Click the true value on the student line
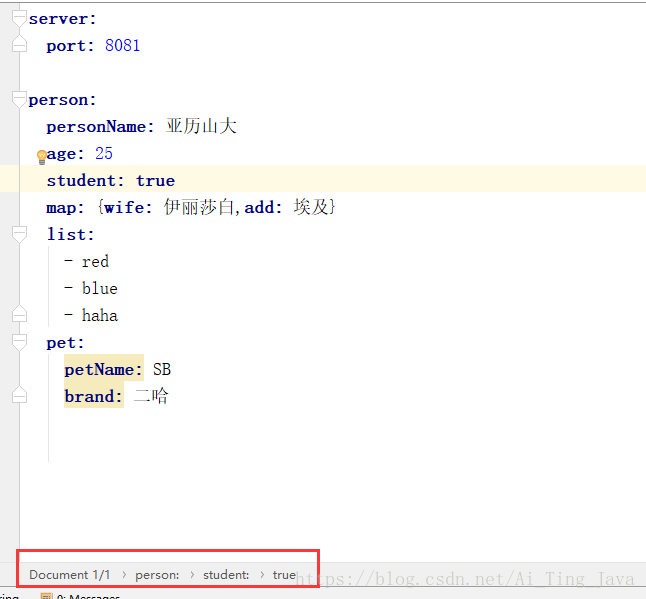The image size is (646, 599). (x=155, y=181)
